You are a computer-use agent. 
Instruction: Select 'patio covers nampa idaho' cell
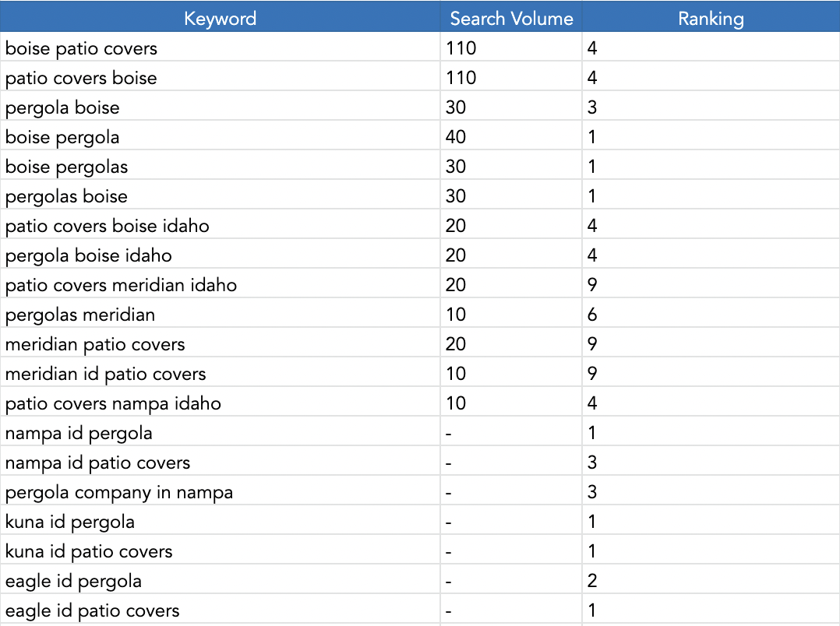220,403
